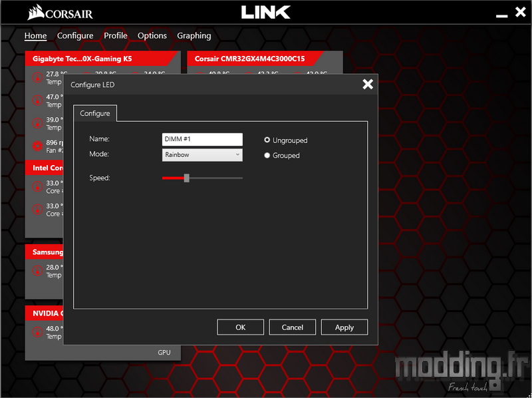Close the Configure LED dialog
Viewport: 532px width, 398px height.
point(368,84)
